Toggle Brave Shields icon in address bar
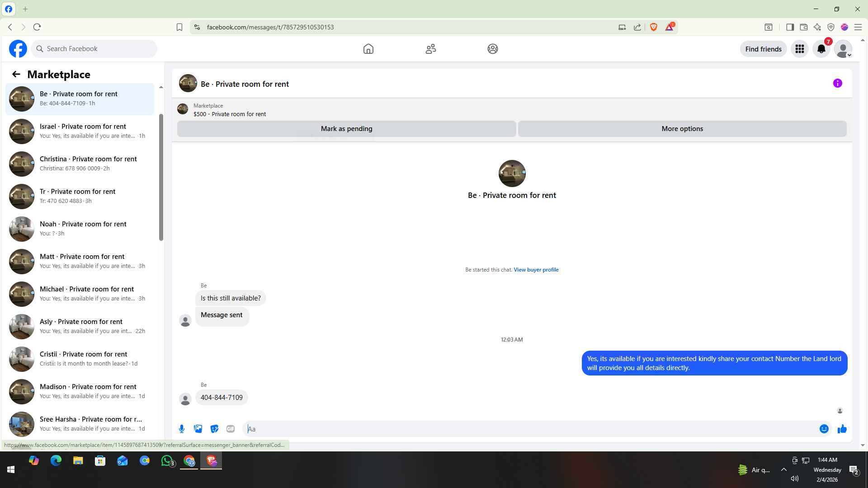 (x=653, y=27)
